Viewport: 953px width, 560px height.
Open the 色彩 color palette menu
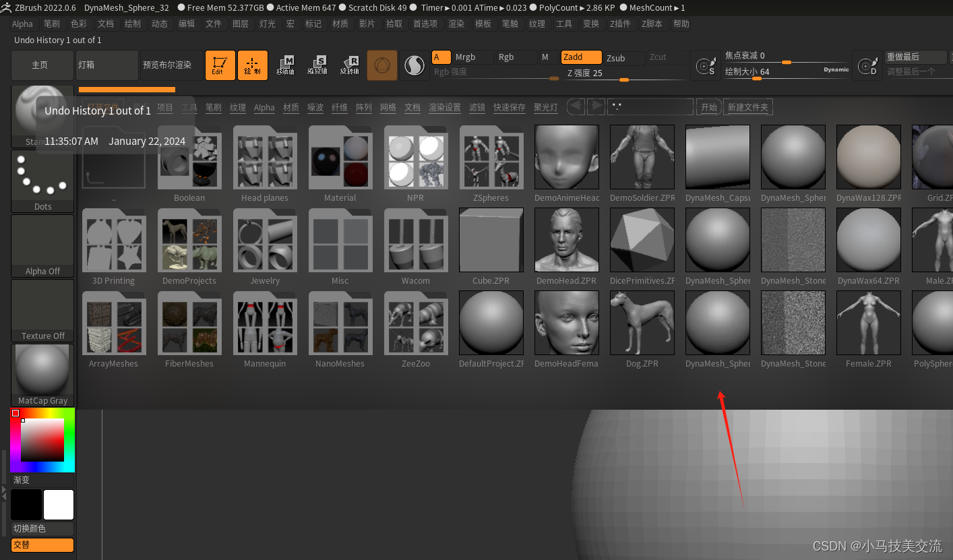[79, 24]
